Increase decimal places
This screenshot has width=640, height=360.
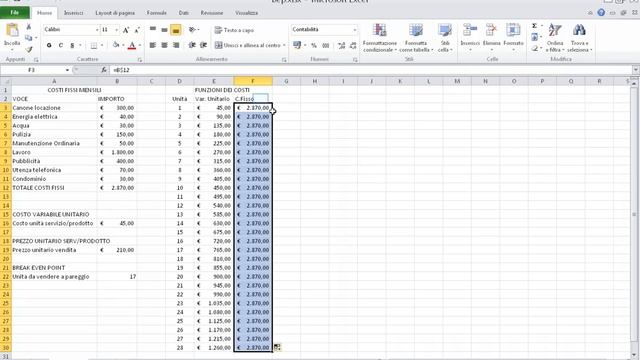341,45
